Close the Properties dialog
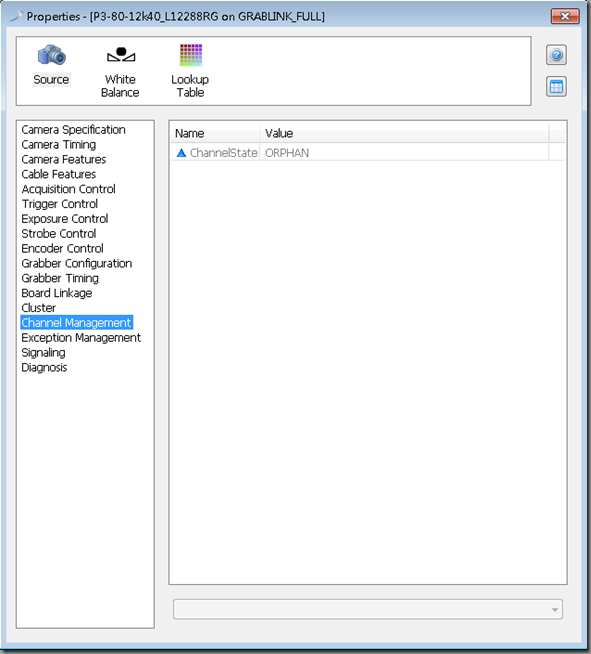Screen dimensions: 591x654 coord(565,16)
